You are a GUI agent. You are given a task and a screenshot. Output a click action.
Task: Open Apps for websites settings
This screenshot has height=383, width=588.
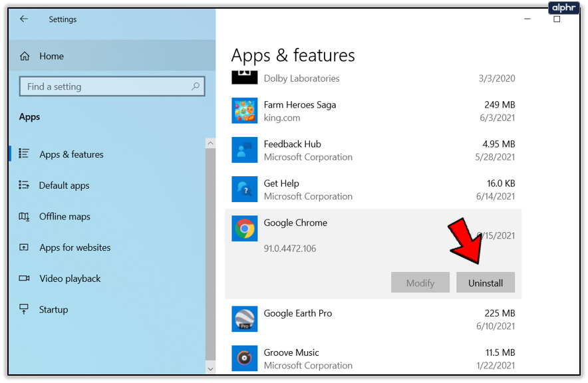click(75, 248)
